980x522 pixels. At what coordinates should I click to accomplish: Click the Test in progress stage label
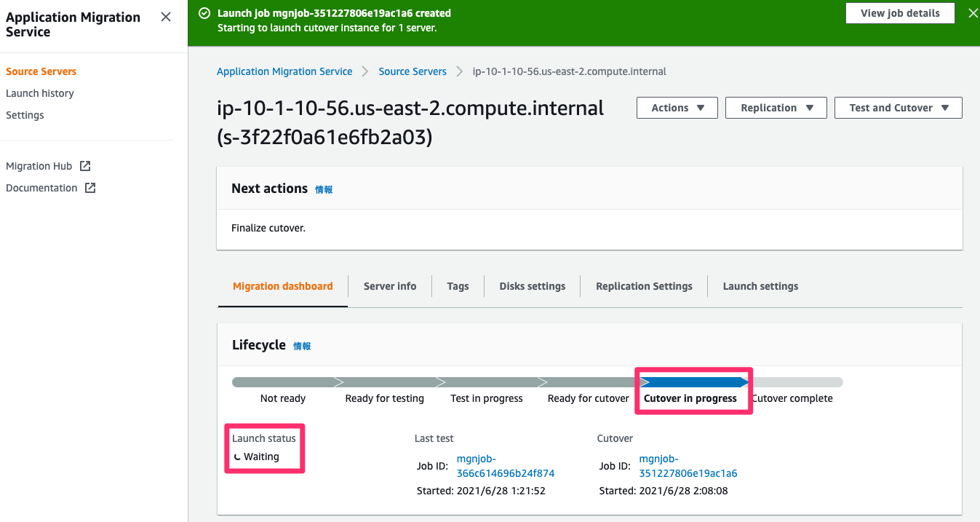487,398
